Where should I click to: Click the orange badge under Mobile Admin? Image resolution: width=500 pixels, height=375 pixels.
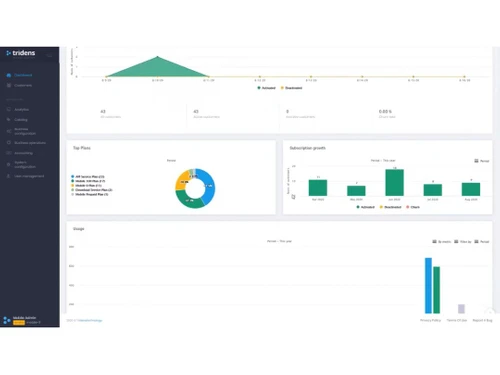coord(19,323)
